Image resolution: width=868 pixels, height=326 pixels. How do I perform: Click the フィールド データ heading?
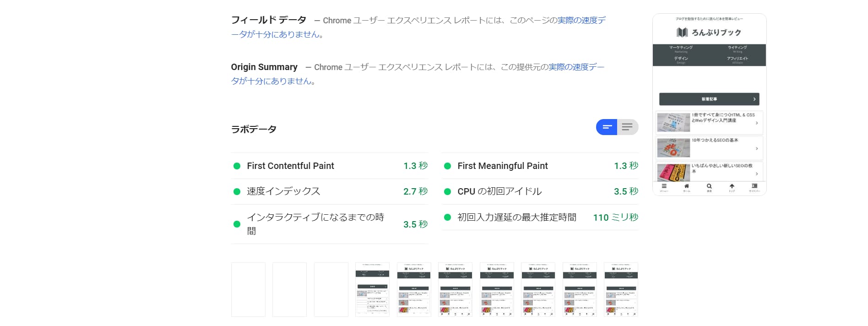tap(268, 20)
